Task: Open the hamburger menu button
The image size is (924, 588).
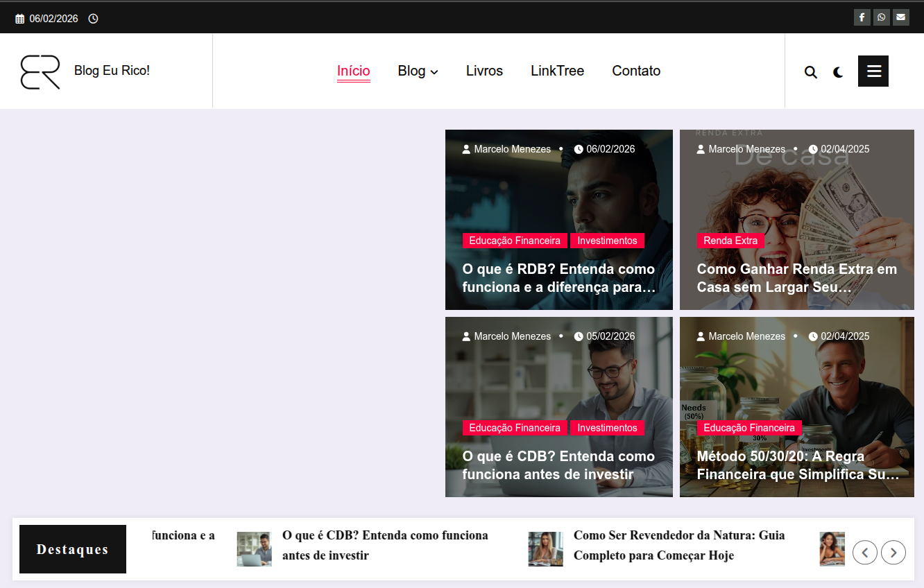Action: (873, 71)
